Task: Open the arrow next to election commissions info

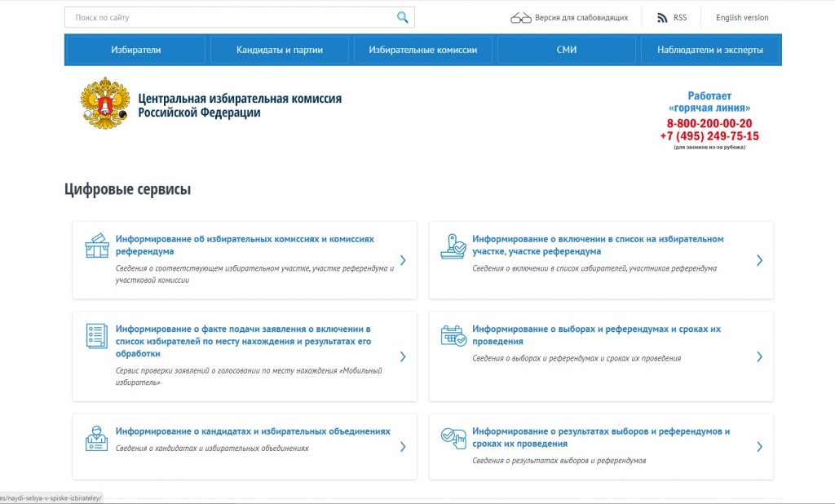Action: pos(403,260)
